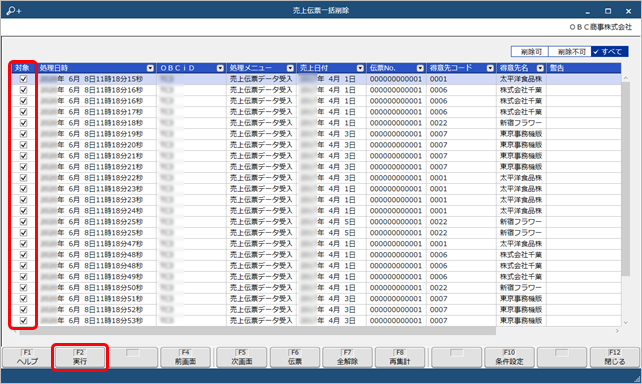This screenshot has height=384, width=642.
Task: Clear all selections with F7 全解除
Action: click(347, 357)
